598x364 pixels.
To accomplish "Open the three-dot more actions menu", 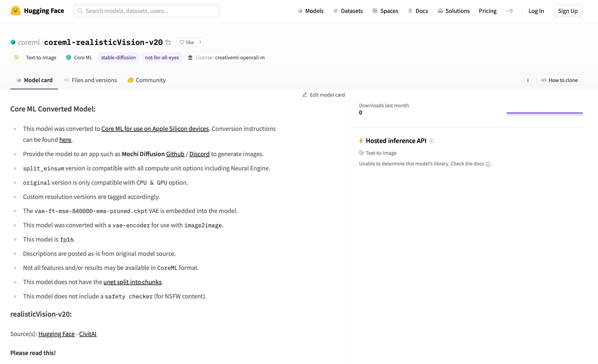I will coord(528,80).
